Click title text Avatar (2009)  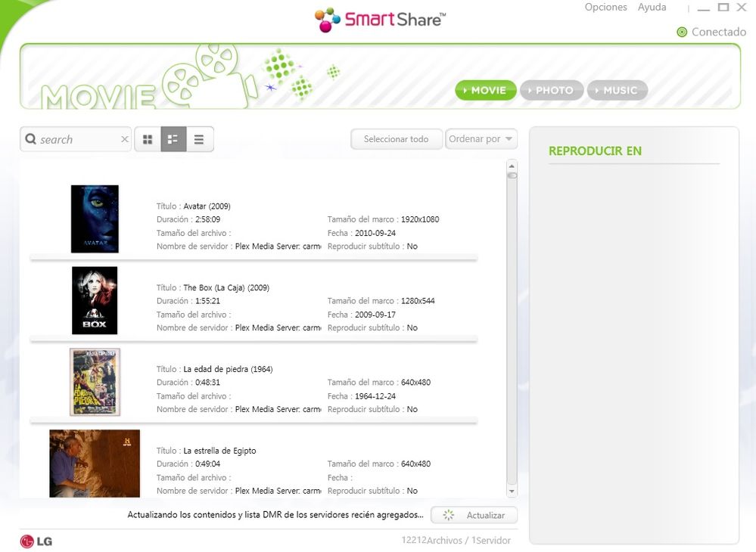tap(207, 206)
